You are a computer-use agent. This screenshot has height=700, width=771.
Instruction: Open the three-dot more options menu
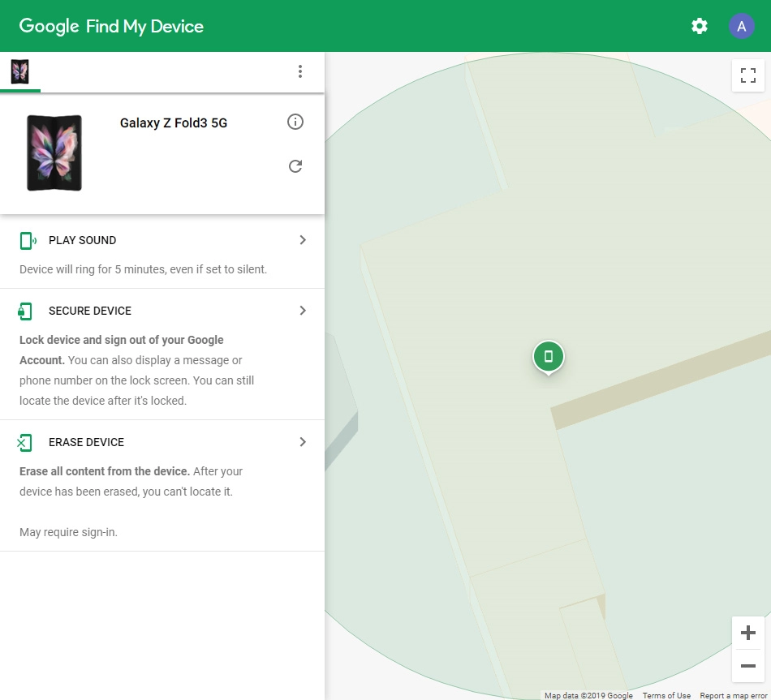(300, 71)
